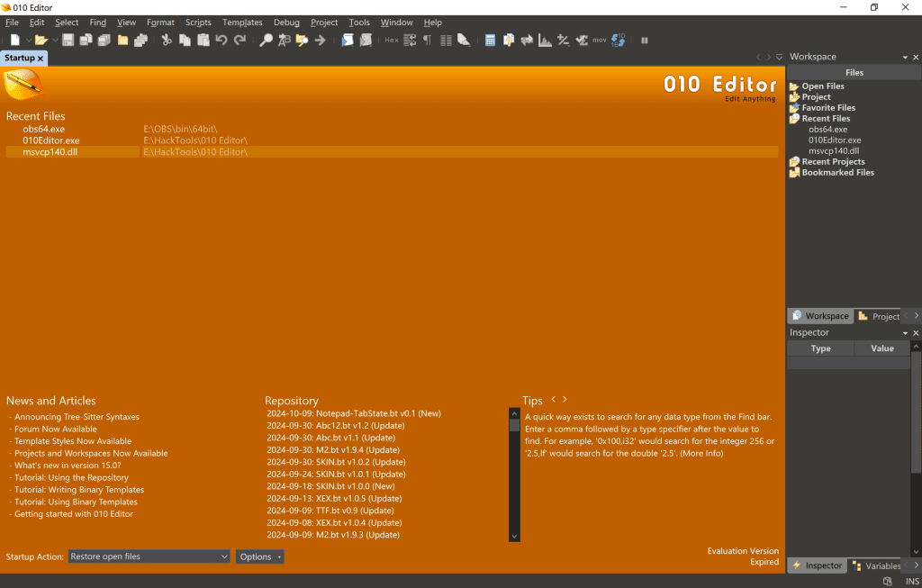Open the Checksum tool icon
The image size is (922, 588).
(x=582, y=40)
